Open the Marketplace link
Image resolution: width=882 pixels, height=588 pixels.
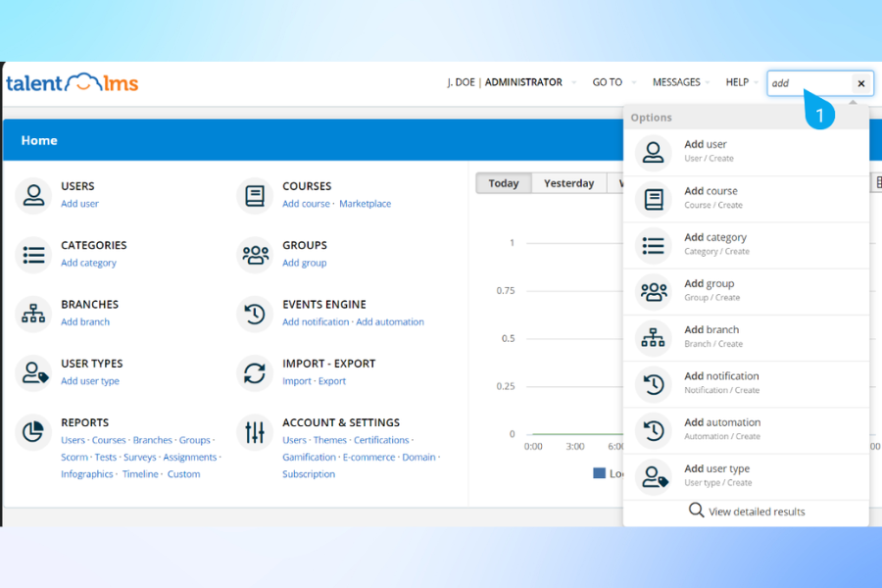tap(365, 204)
